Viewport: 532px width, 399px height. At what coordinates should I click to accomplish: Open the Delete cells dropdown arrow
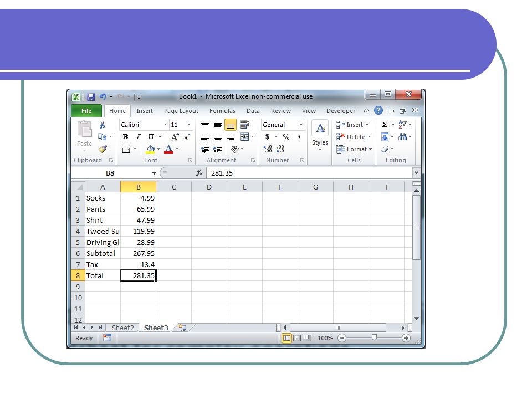(369, 137)
